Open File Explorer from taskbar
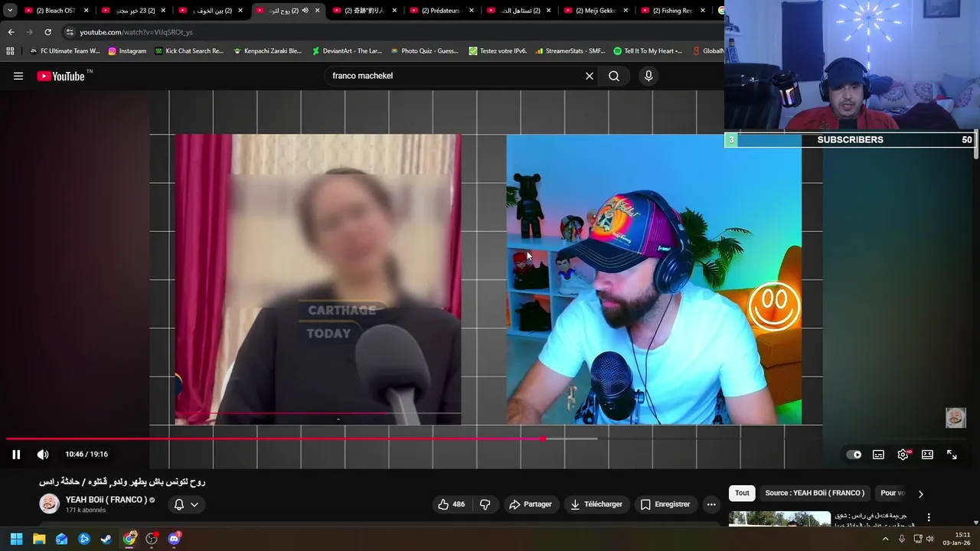 (x=39, y=539)
